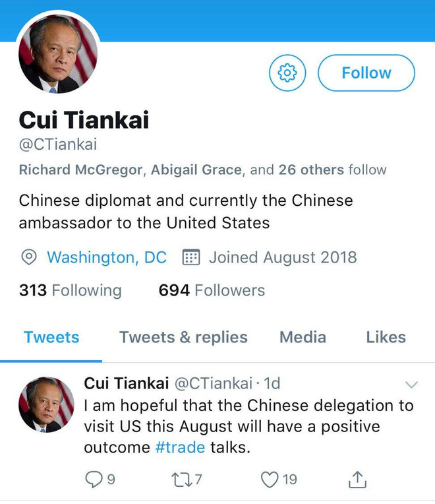Screen dimensions: 435x504
Task: Open the #trade hashtag link
Action: (x=180, y=447)
